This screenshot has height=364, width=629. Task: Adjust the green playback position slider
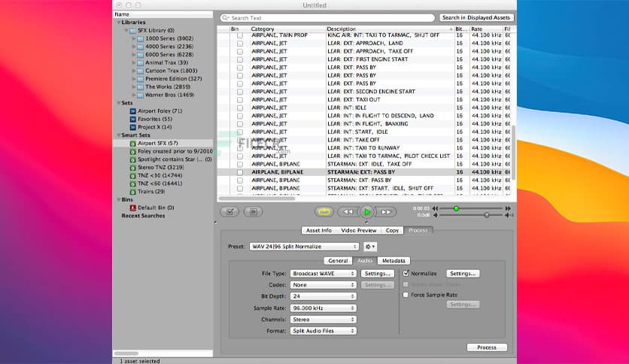pos(456,208)
